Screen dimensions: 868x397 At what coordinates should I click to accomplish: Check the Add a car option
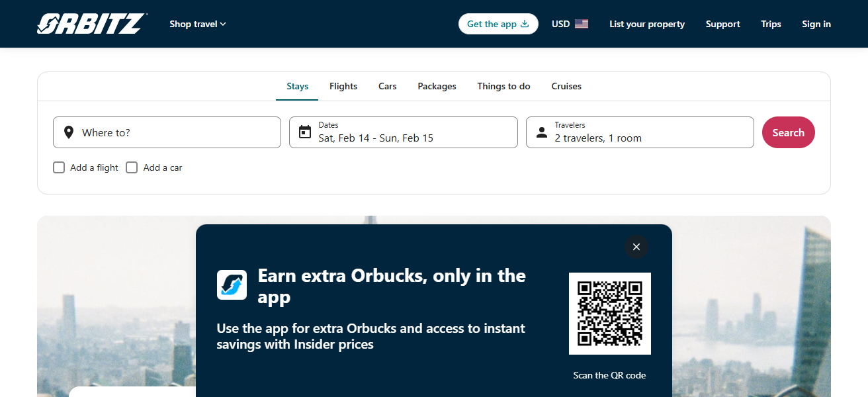click(x=132, y=167)
